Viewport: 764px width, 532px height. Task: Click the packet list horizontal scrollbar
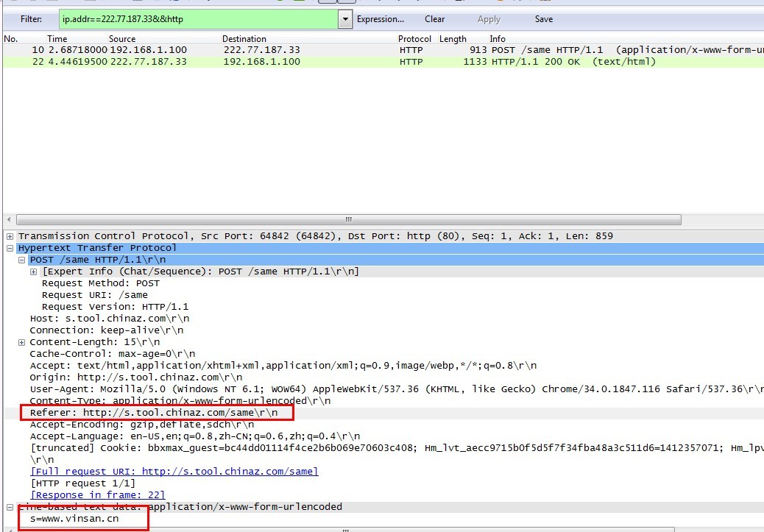(348, 220)
